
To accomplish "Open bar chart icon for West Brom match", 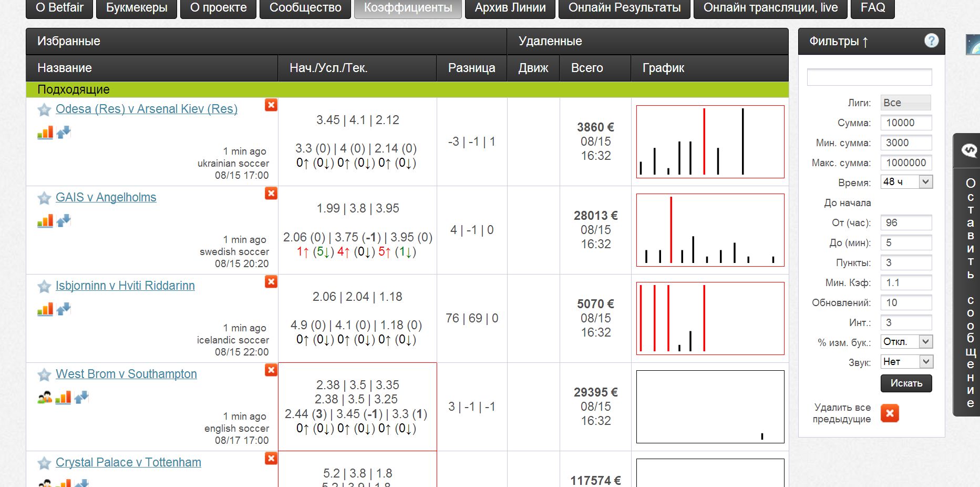I will click(63, 398).
